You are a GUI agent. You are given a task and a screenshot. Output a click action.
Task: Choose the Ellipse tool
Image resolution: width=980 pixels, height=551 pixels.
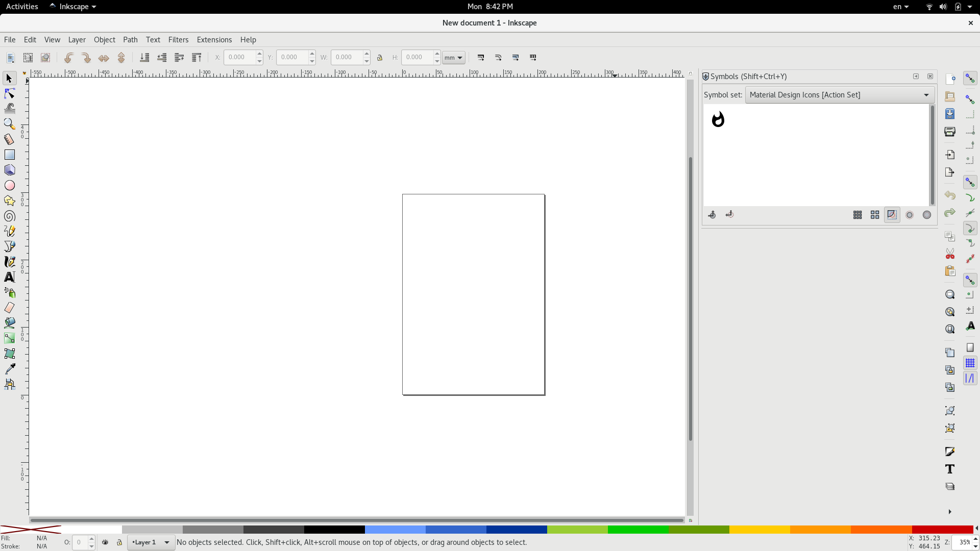[9, 185]
